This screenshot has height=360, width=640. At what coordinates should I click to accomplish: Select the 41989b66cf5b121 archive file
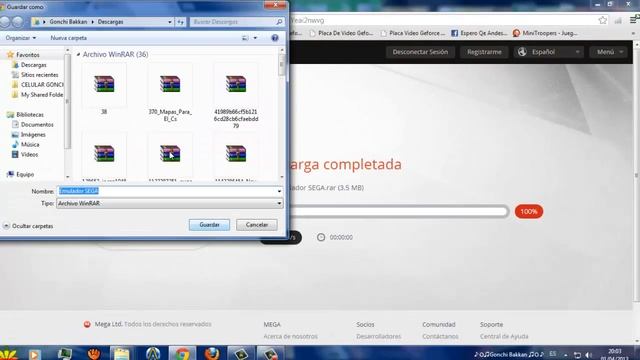236,96
